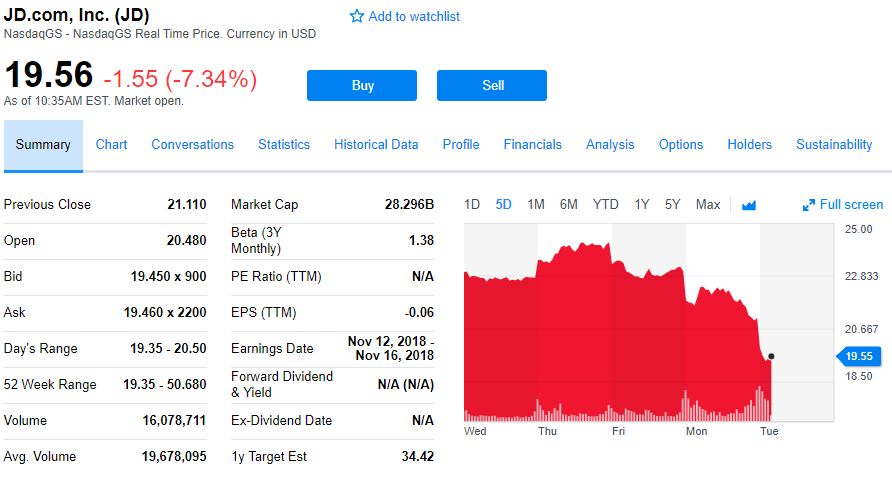Image resolution: width=892 pixels, height=482 pixels.
Task: Click the 19.55 price label on chart axis
Action: [858, 356]
